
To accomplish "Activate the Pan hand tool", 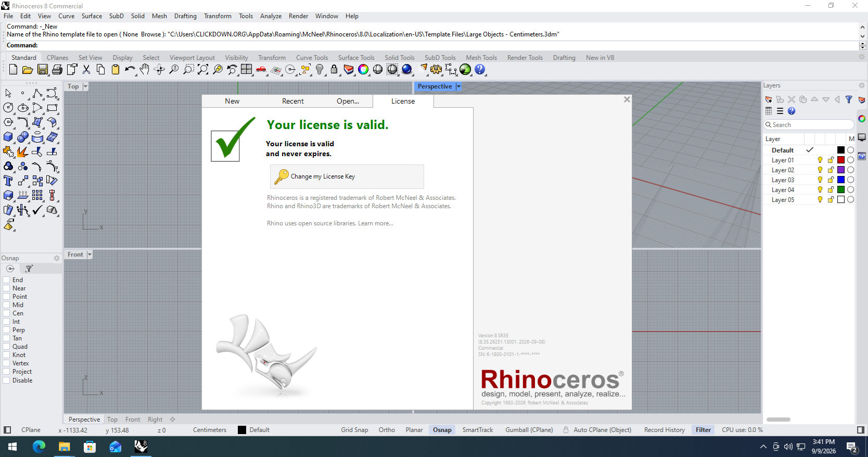I will [145, 70].
